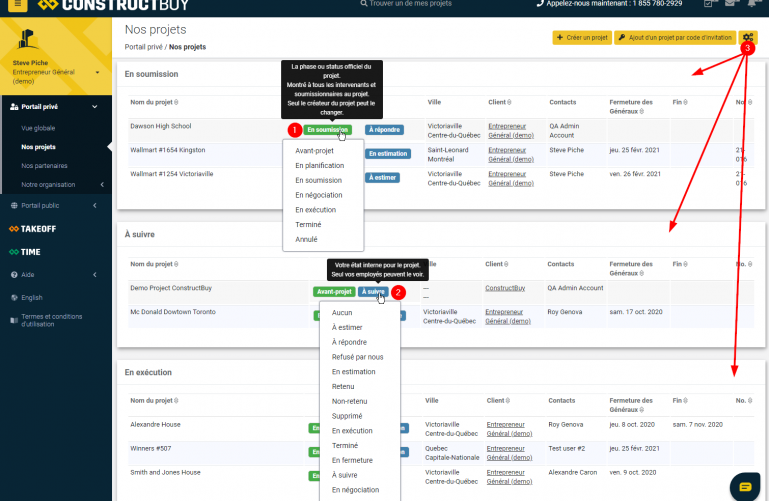Viewport: 769px width, 501px height.
Task: Open the TAKEOFF module
Action: point(32,229)
